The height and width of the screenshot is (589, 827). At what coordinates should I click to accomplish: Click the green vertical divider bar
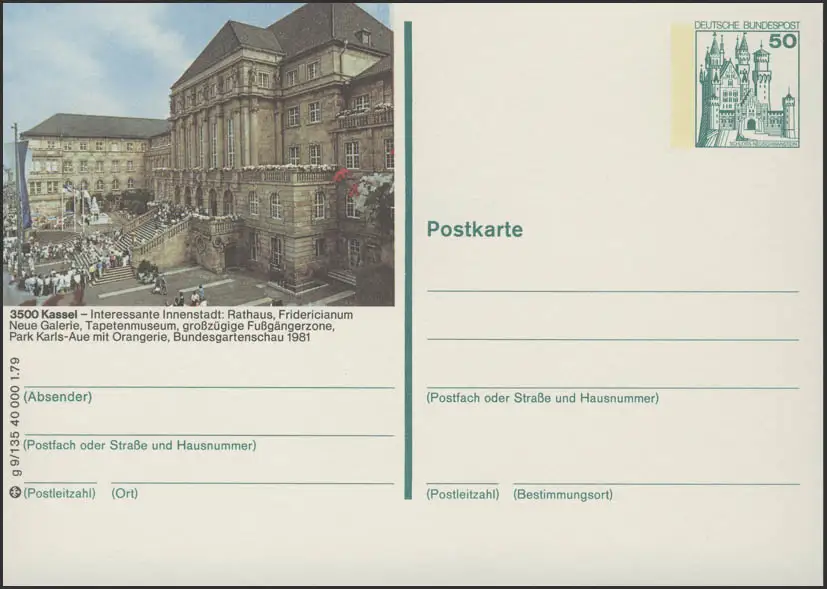pyautogui.click(x=408, y=260)
